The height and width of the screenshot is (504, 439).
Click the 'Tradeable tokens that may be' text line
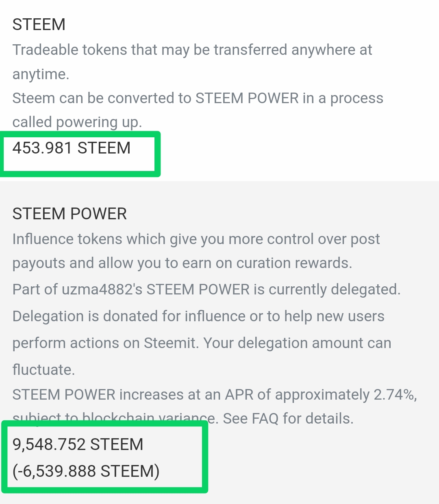point(192,50)
